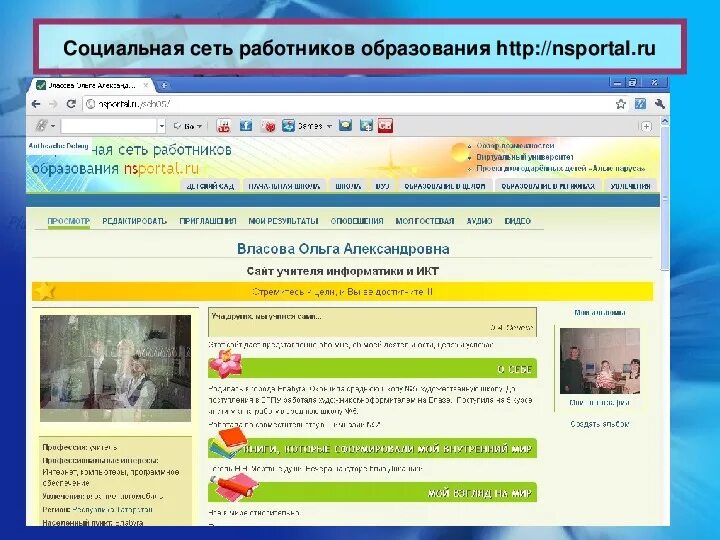The image size is (720, 540).
Task: Open a new tab with the plus button
Action: coord(163,85)
